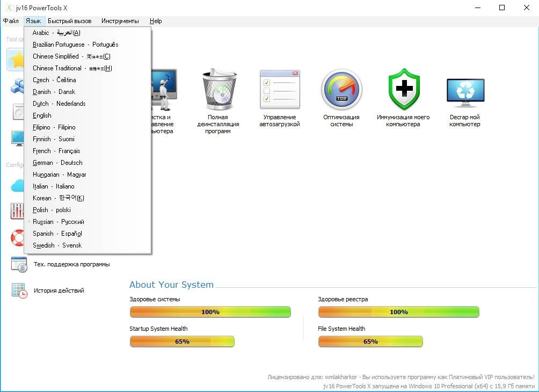
Task: Choose French Français language
Action: [88, 150]
